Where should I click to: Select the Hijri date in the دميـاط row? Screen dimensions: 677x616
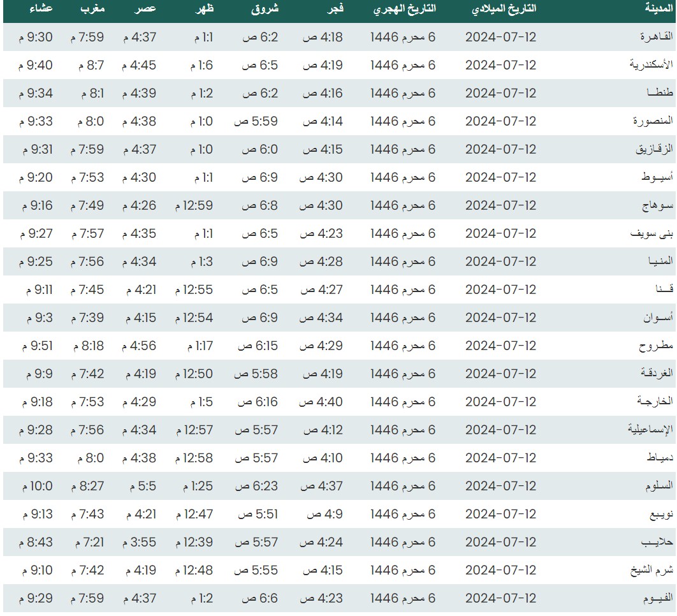403,458
